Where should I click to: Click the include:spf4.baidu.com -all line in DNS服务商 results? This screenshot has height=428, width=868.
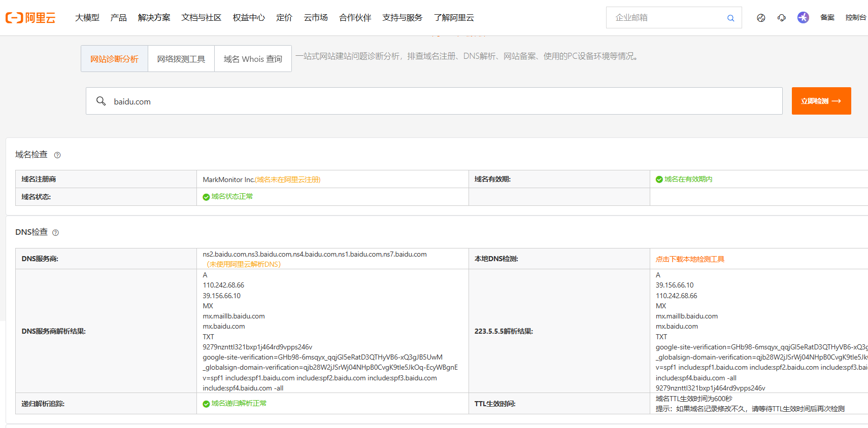coord(243,388)
